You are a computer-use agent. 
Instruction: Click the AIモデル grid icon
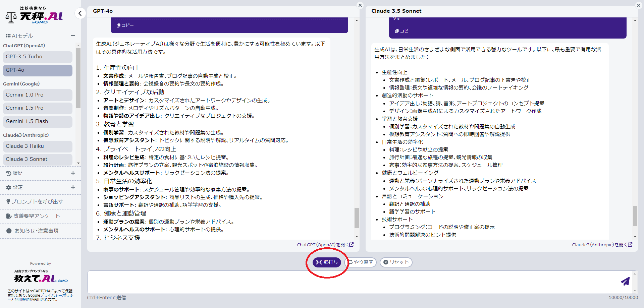point(8,36)
